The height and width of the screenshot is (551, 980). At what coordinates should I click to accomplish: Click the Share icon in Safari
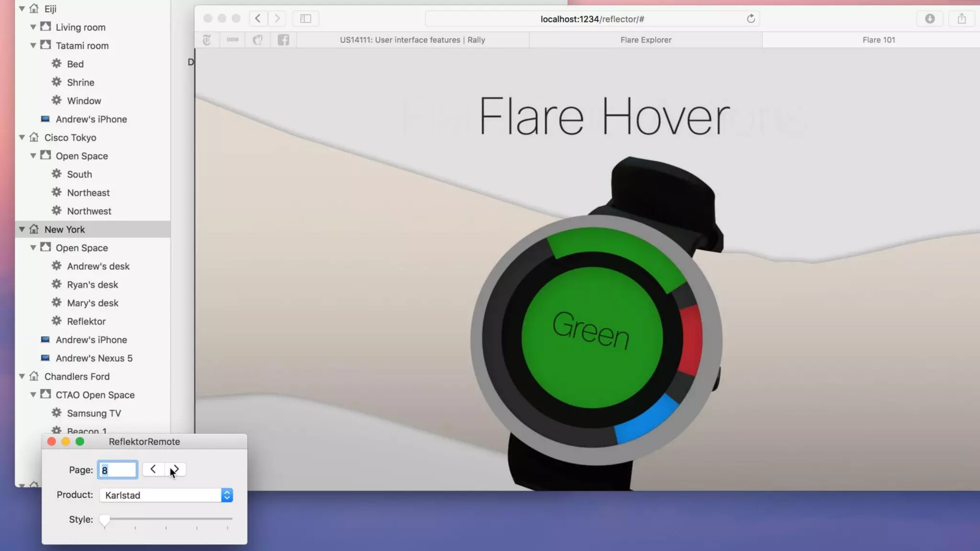(962, 19)
